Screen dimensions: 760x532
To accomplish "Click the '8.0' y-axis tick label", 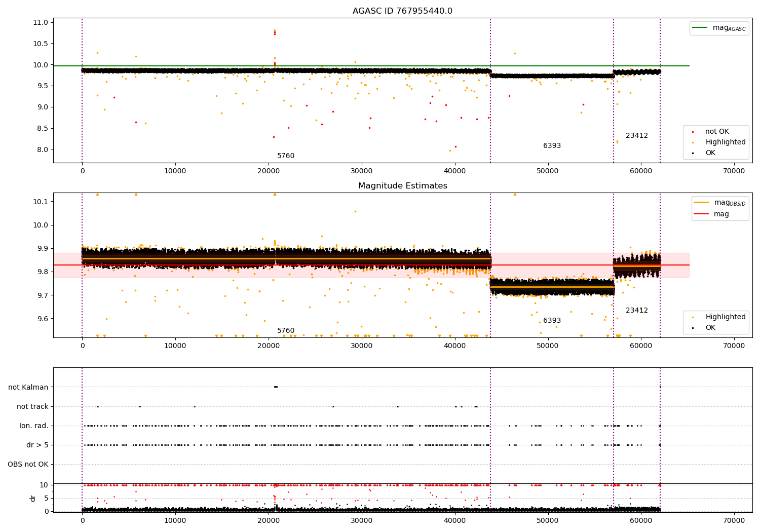I will pyautogui.click(x=42, y=149).
